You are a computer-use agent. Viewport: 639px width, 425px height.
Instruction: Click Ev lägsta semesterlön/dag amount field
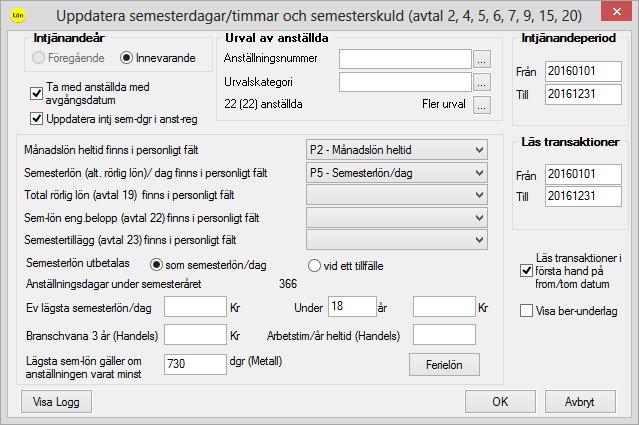pos(195,306)
